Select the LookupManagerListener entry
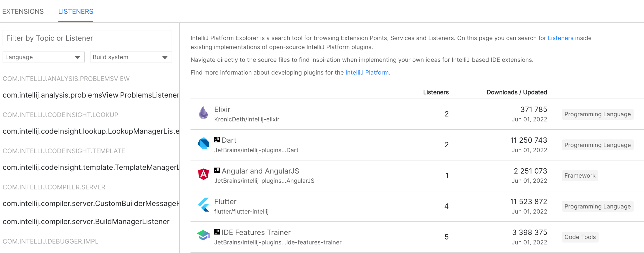644x253 pixels. [91, 131]
